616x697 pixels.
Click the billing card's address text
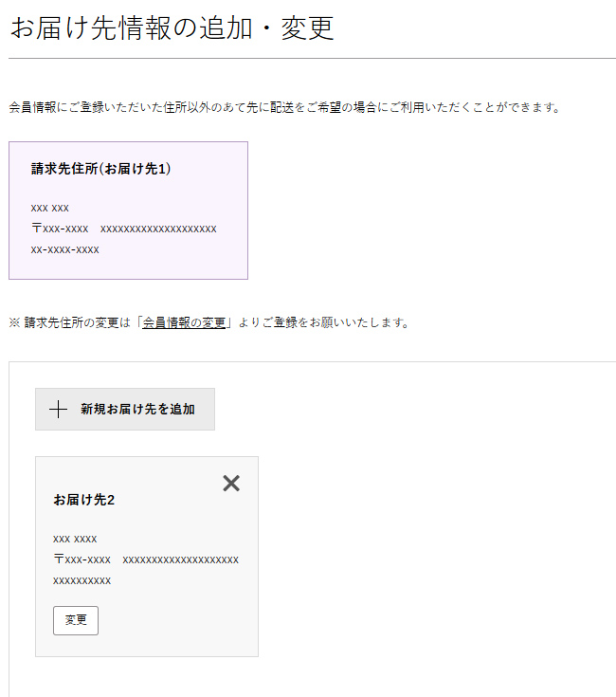tap(158, 229)
